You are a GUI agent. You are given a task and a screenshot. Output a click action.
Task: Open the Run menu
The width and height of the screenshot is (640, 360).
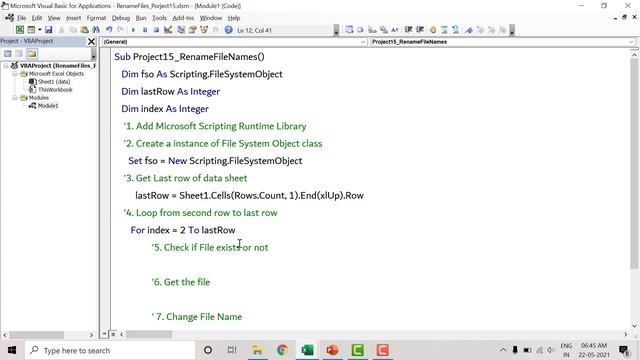point(141,18)
